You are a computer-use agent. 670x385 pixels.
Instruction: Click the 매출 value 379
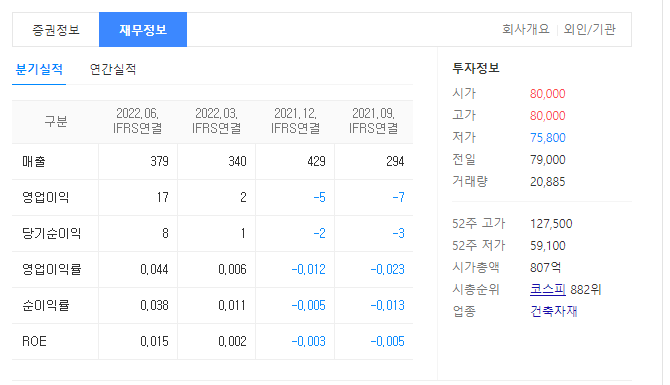point(159,162)
